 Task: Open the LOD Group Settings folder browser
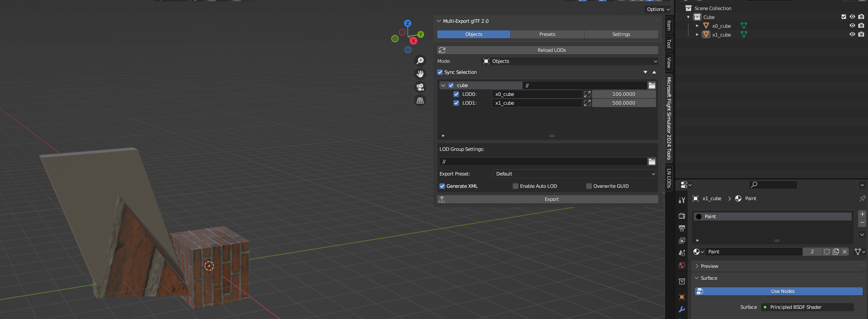tap(652, 162)
